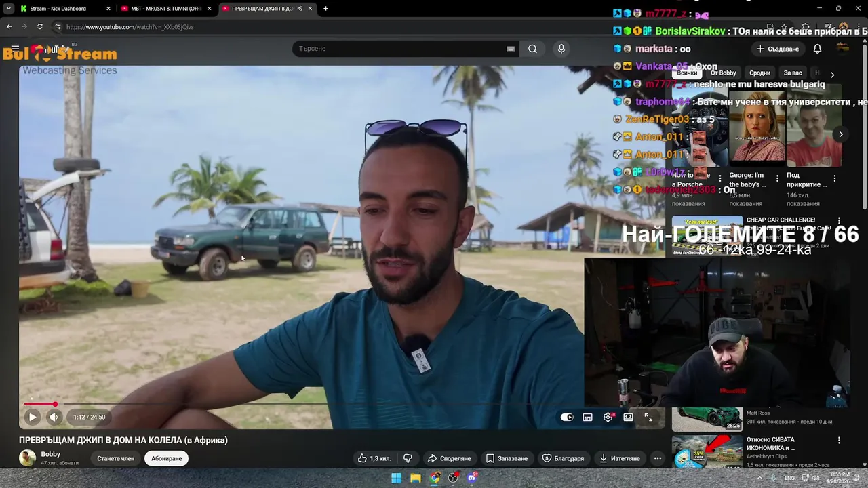Turn on subtitles in the player
This screenshot has width=868, height=488.
tap(587, 418)
